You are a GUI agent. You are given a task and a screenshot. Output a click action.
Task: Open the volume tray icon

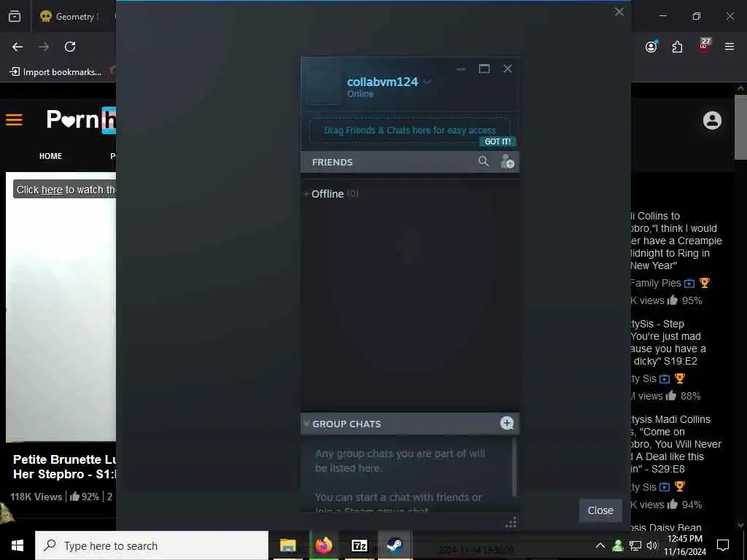pos(652,545)
